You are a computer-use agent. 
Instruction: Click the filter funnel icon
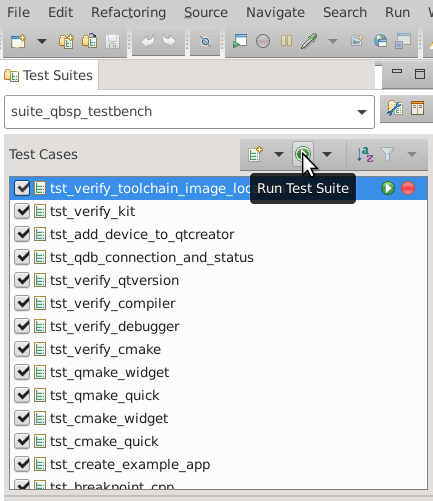coord(388,154)
